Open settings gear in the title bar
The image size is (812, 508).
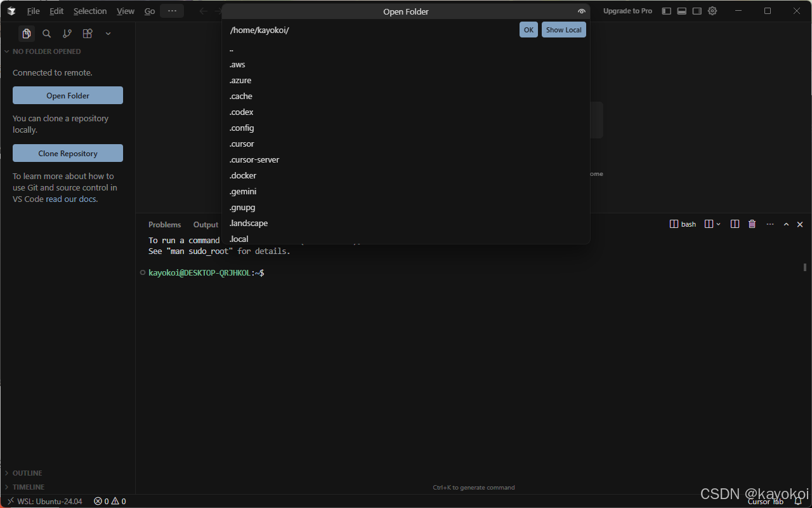tap(712, 11)
